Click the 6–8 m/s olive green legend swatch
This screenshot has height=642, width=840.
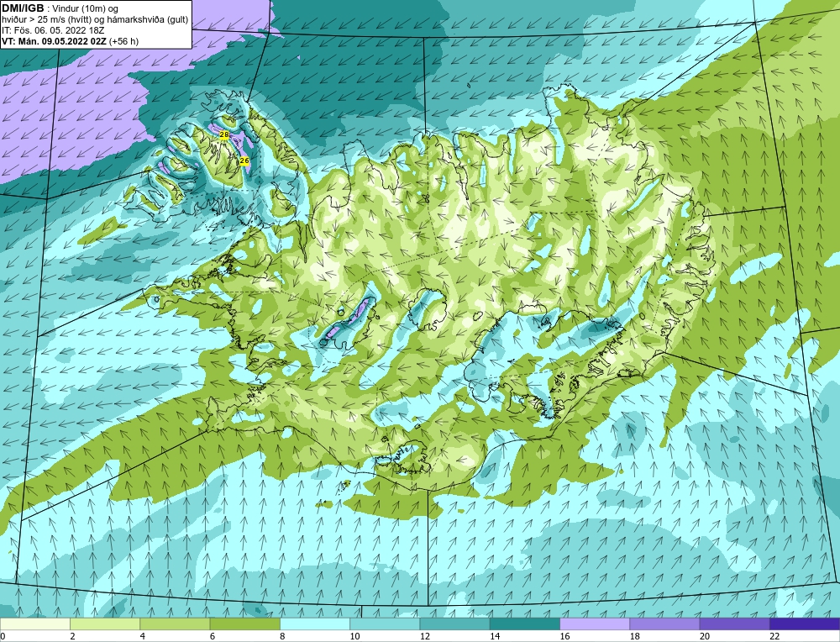tap(244, 624)
